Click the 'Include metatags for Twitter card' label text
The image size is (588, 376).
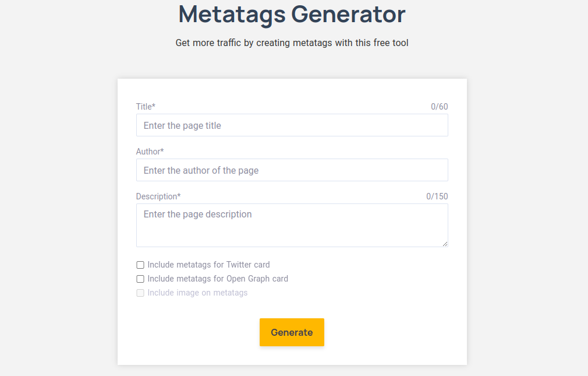tap(208, 265)
